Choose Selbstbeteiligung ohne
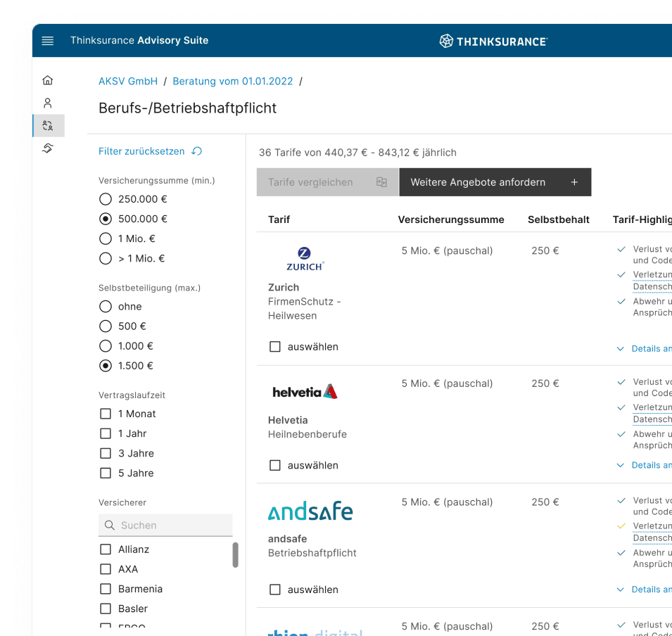Viewport: 672px width, 636px height. pyautogui.click(x=106, y=307)
